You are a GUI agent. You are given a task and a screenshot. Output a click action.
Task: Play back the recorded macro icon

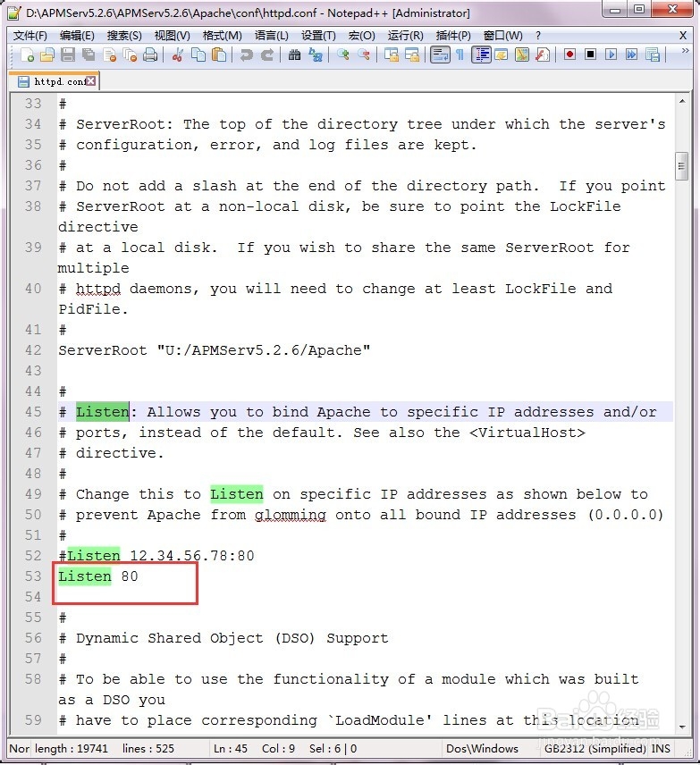pos(611,55)
